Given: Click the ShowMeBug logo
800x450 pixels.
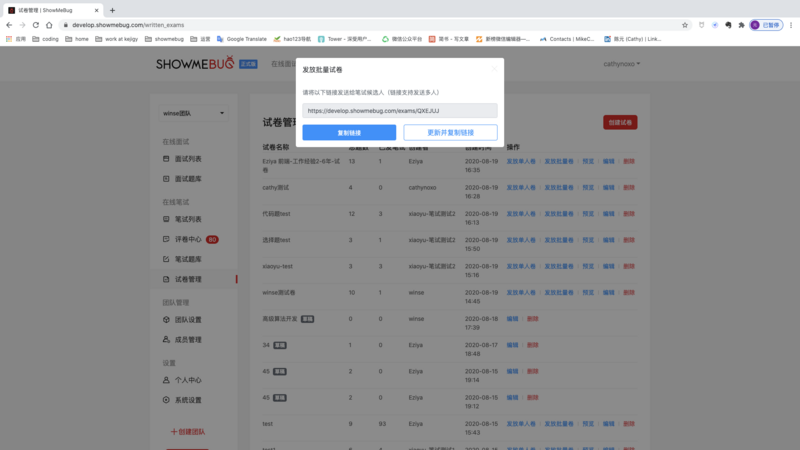Looking at the screenshot, I should click(195, 63).
